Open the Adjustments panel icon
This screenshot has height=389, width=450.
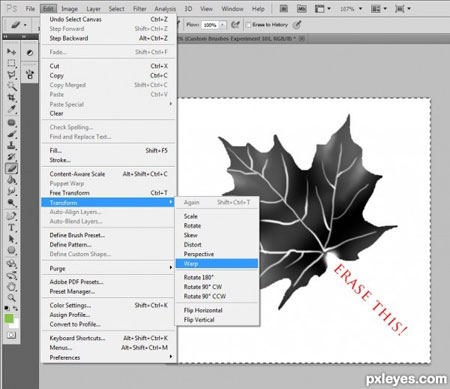click(30, 53)
